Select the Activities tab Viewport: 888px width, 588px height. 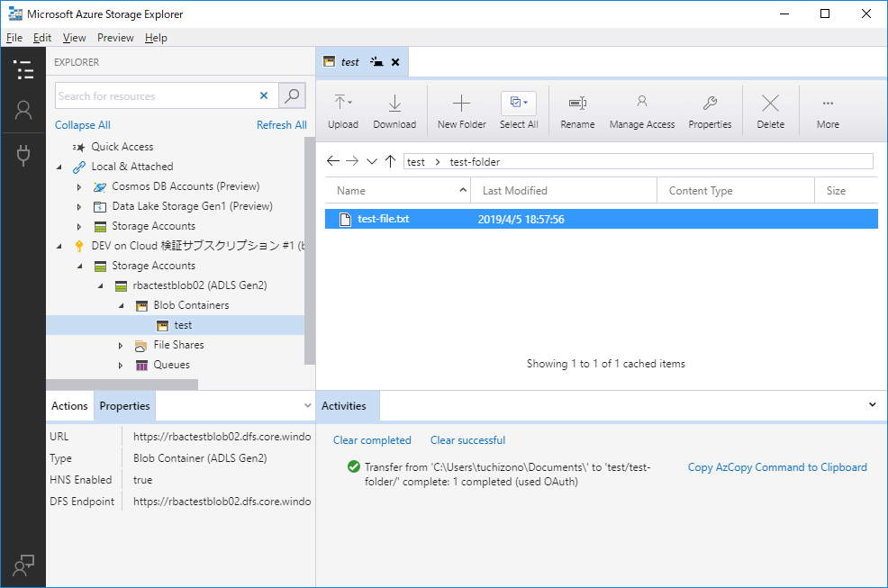point(347,405)
